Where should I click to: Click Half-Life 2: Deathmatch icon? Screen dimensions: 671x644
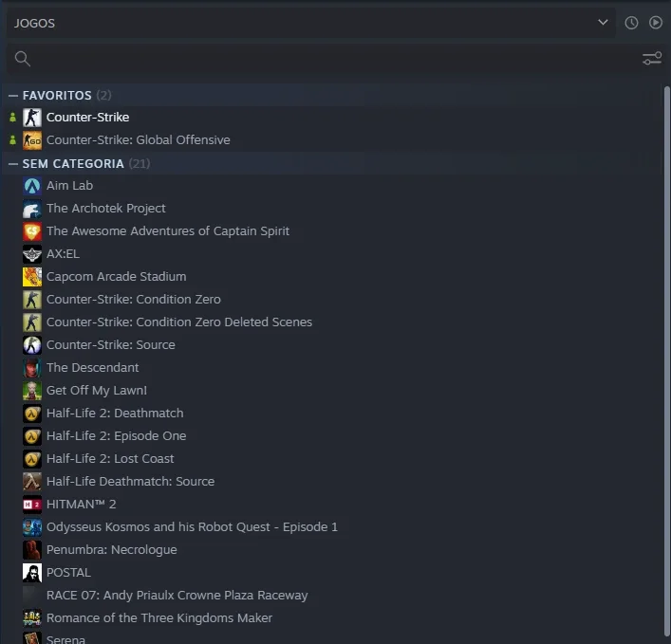[x=32, y=414]
